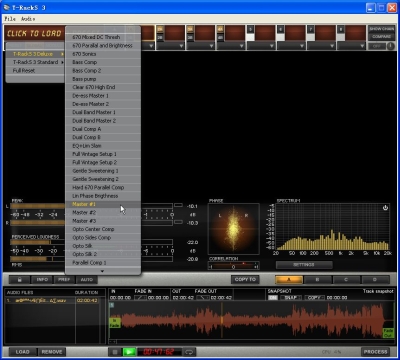
Task: Toggle the snapshot ON switch
Action: tap(273, 297)
